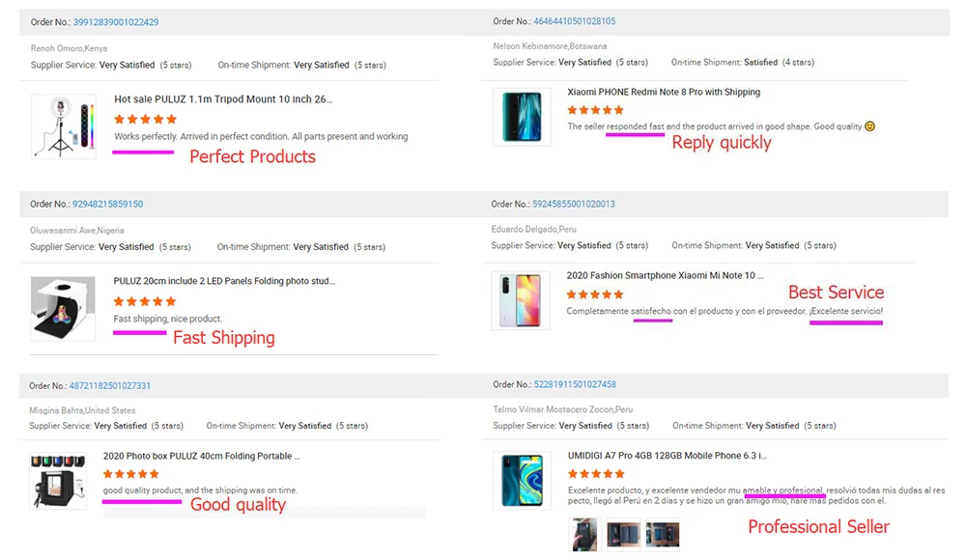Click the Xiaomi Mi Note 10 phone image
This screenshot has width=966, height=560.
(x=521, y=300)
